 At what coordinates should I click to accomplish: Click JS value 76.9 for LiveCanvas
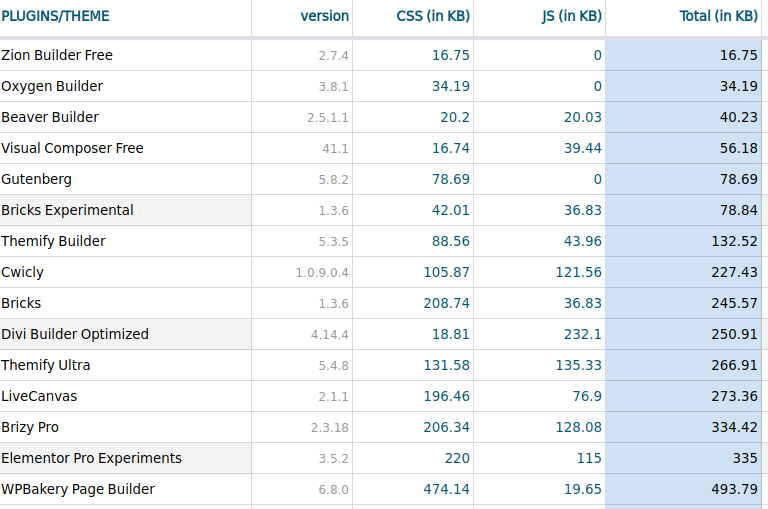[587, 396]
